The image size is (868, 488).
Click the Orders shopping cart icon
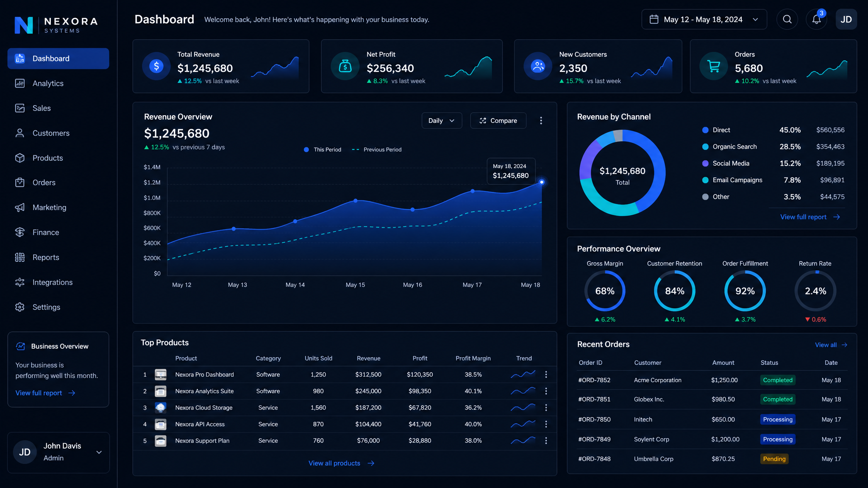pos(714,66)
